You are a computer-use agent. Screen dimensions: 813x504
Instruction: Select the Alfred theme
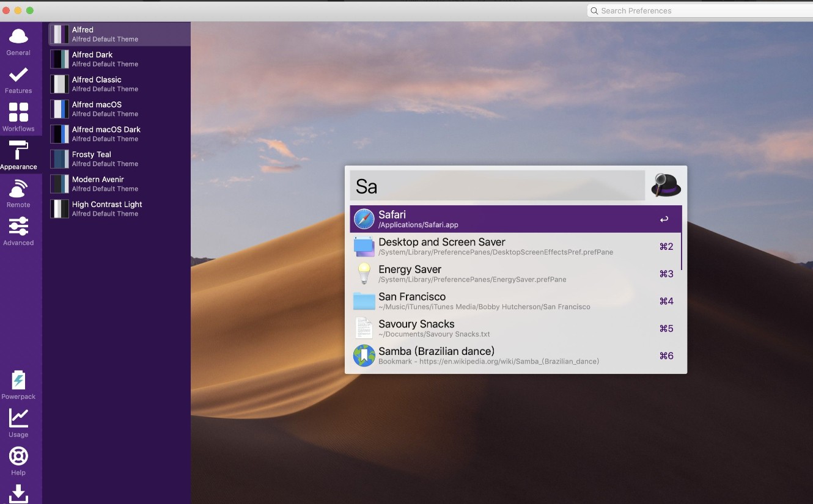pos(120,34)
